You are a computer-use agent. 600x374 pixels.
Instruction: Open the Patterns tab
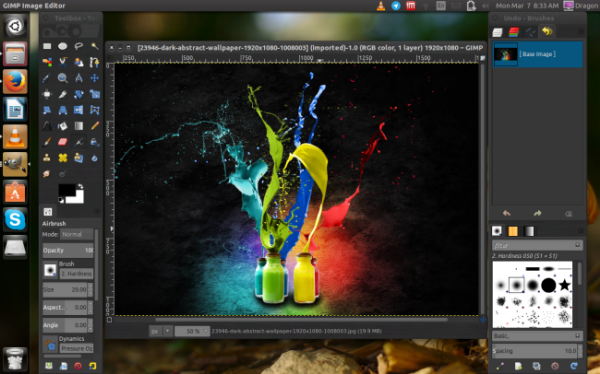tap(513, 231)
